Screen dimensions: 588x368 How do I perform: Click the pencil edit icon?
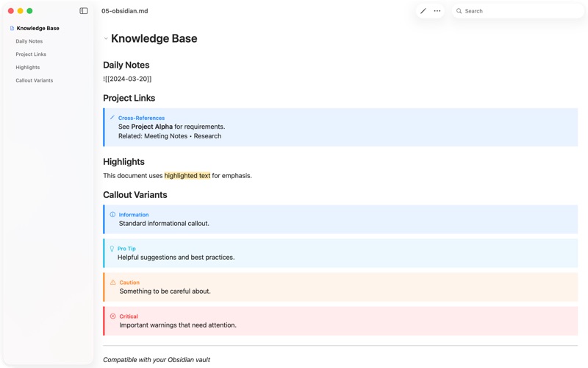tap(423, 11)
